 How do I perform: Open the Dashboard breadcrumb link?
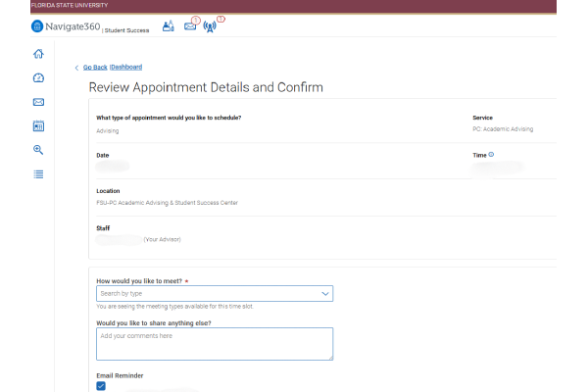point(126,68)
